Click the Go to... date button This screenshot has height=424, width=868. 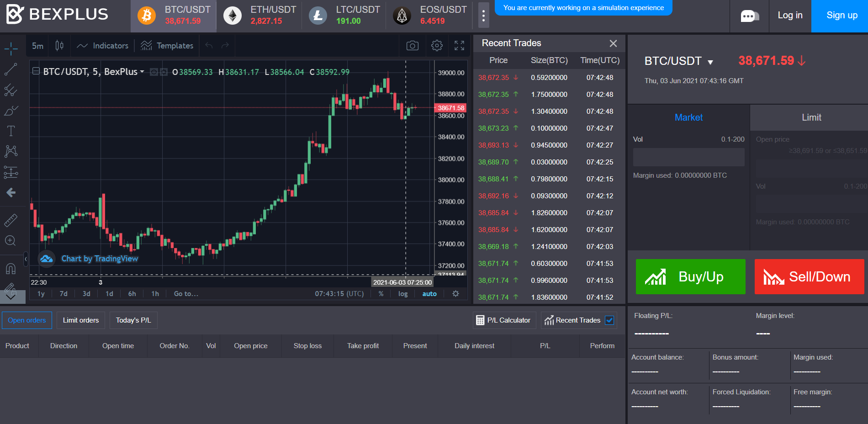(186, 294)
